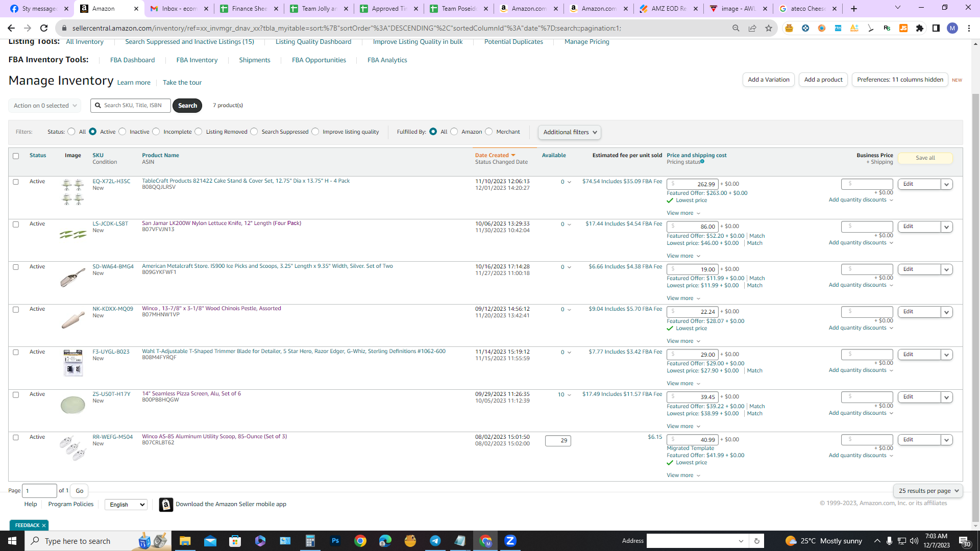
Task: Open Edit dropdown arrow for TableCraft Cake Stand
Action: [x=947, y=184]
